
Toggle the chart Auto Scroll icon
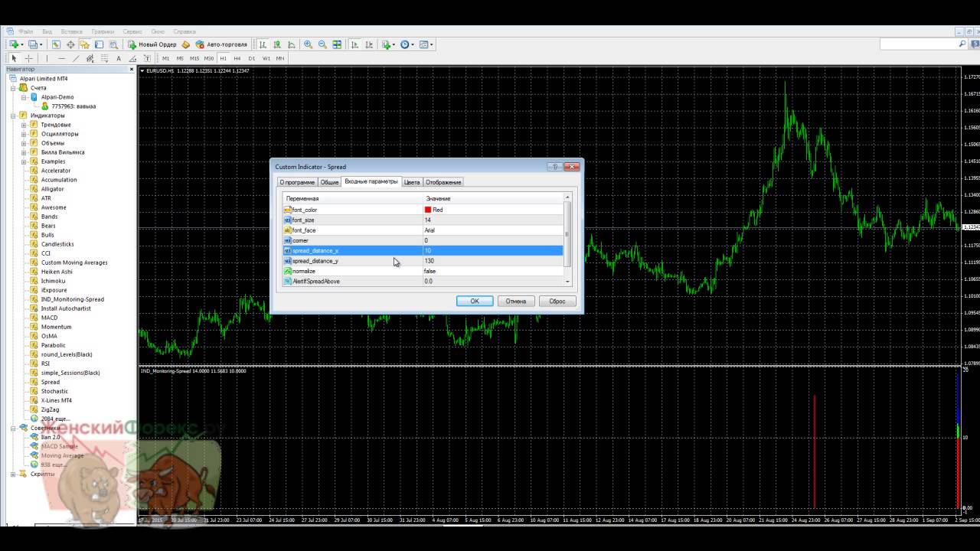354,44
